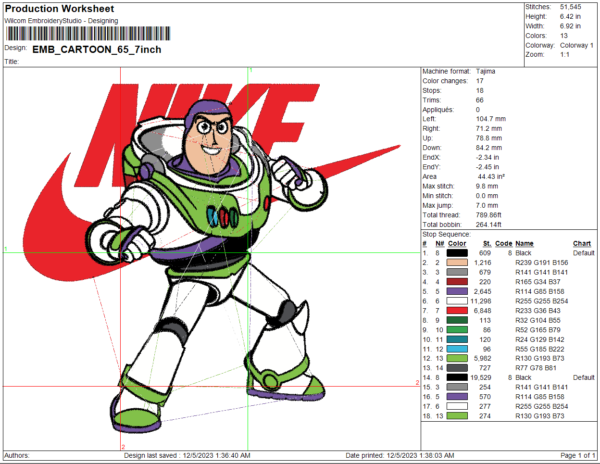Screen dimensions: 600x464
Task: Select the EndX value -2.34 in
Action: pyautogui.click(x=488, y=157)
